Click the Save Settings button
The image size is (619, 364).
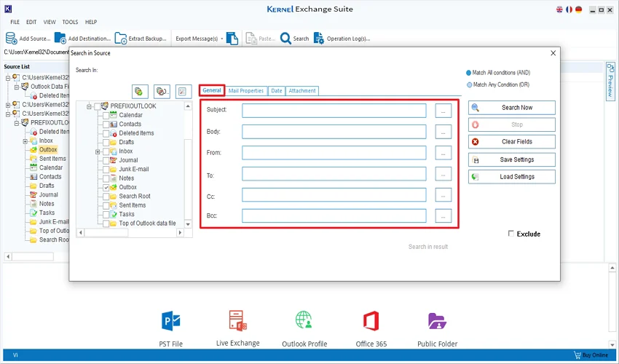(512, 160)
